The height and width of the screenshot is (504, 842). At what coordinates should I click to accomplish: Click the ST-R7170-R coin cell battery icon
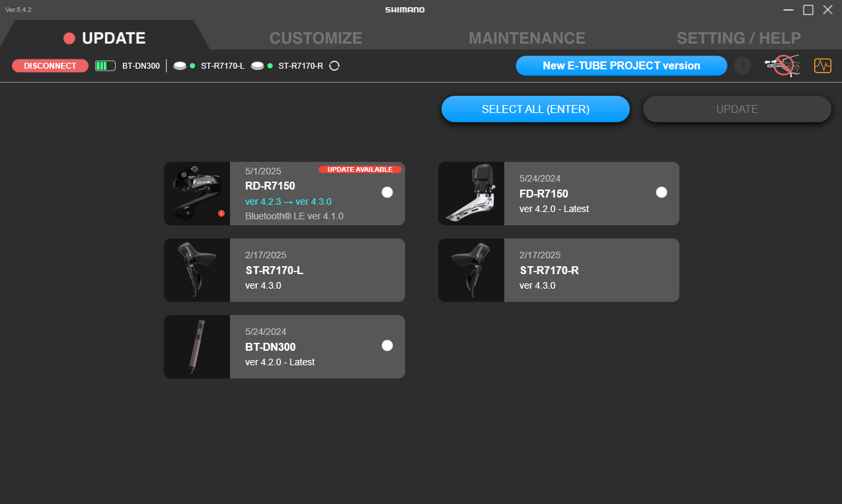tap(258, 66)
